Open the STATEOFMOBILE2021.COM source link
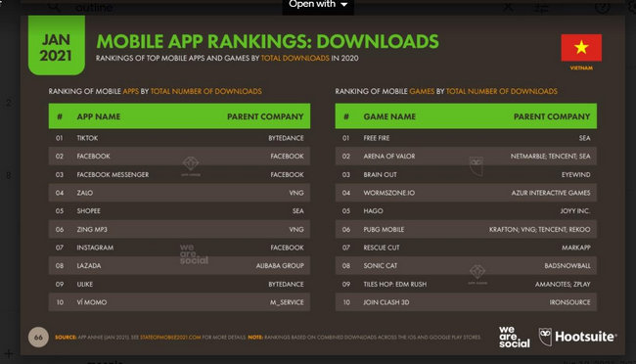636x364 pixels. pyautogui.click(x=170, y=338)
